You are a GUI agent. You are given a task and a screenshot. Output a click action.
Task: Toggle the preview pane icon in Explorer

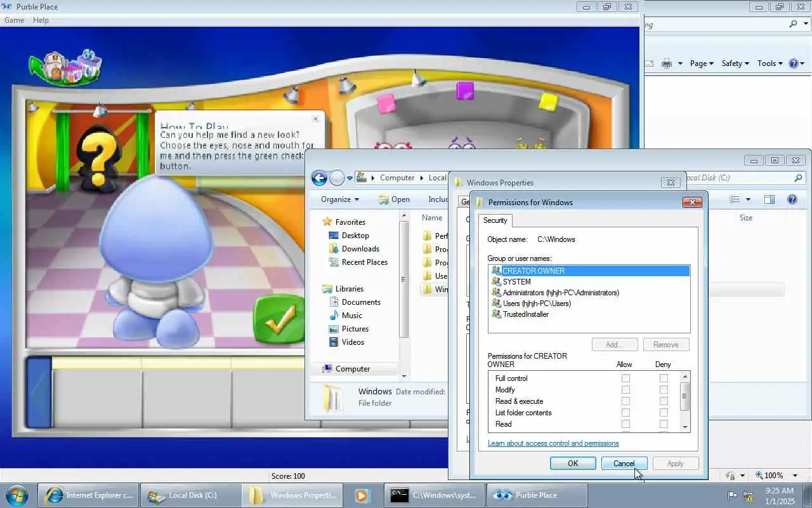[x=769, y=199]
